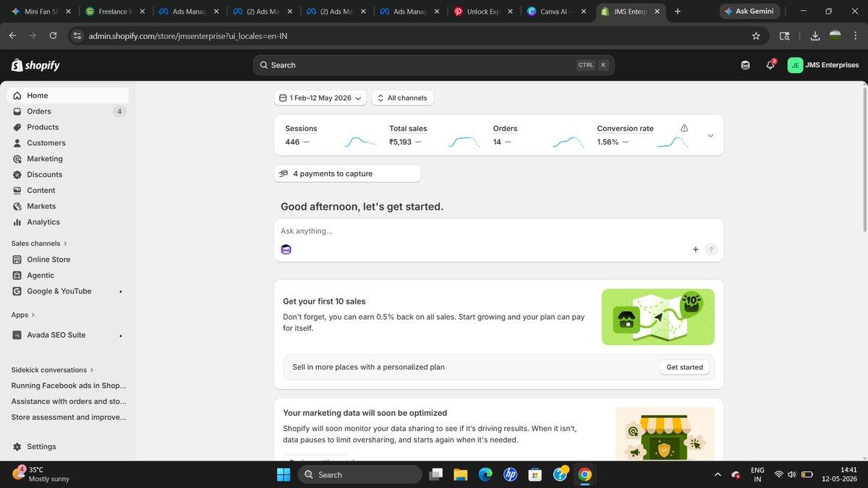Open the Windows Start menu
The image size is (868, 488).
[x=284, y=474]
